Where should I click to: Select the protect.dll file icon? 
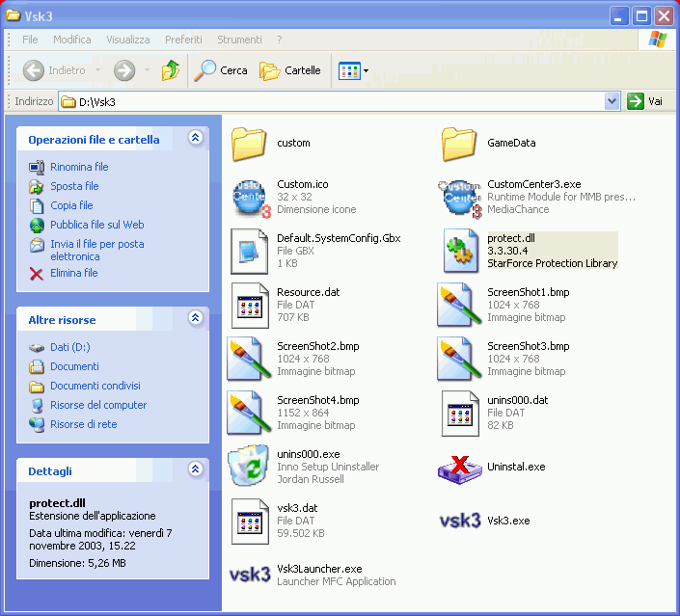pos(460,251)
